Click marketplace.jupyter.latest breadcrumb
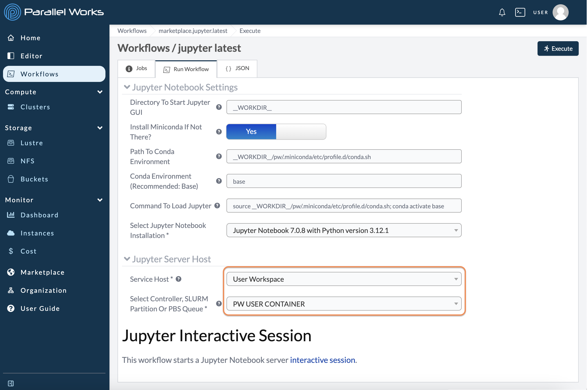The height and width of the screenshot is (390, 588). click(193, 31)
